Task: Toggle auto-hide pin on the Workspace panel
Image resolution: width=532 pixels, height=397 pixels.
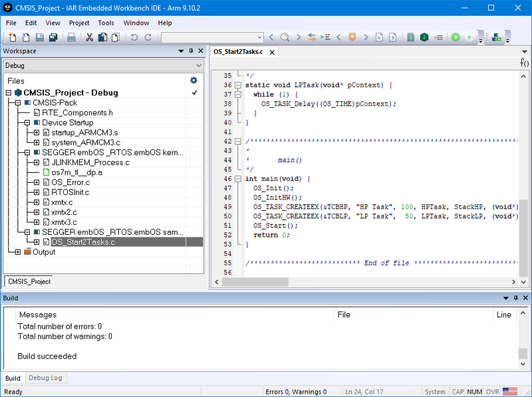Action: tap(190, 51)
